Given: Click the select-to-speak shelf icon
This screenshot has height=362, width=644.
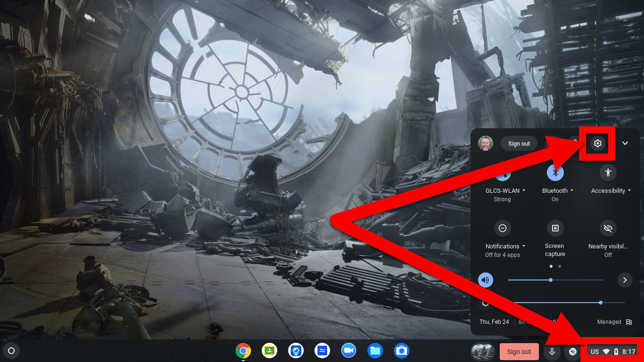Looking at the screenshot, I should [572, 352].
